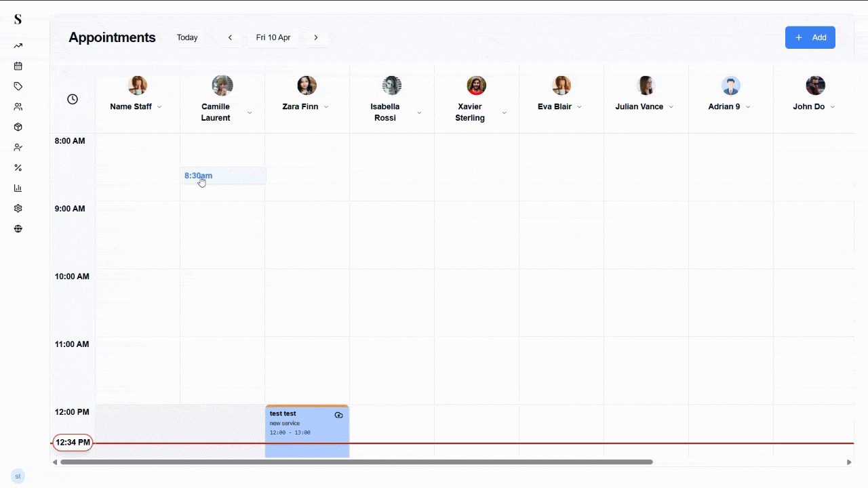Open the Julian Vance dropdown chevron
Screen dimensions: 868x488
671,107
